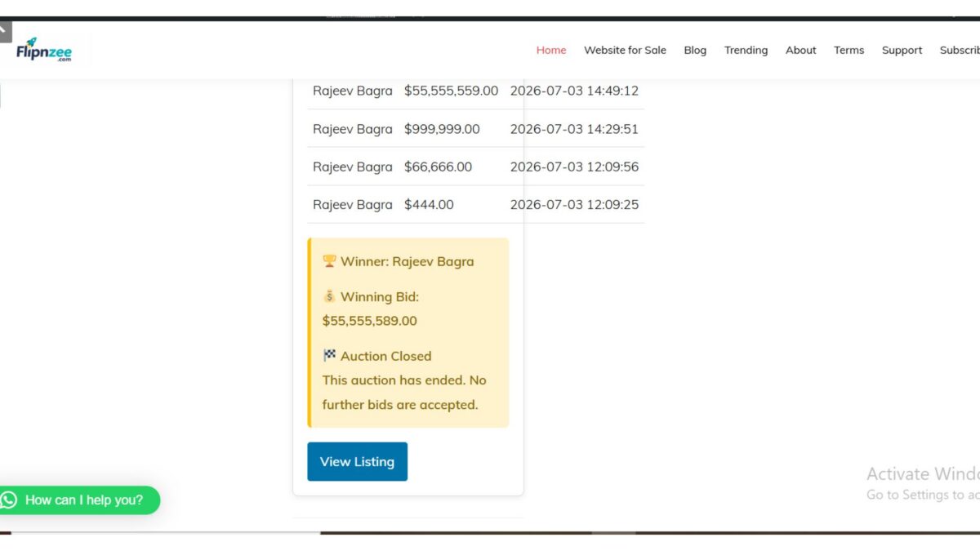This screenshot has width=980, height=551.
Task: Click How can I help you button
Action: [x=80, y=500]
